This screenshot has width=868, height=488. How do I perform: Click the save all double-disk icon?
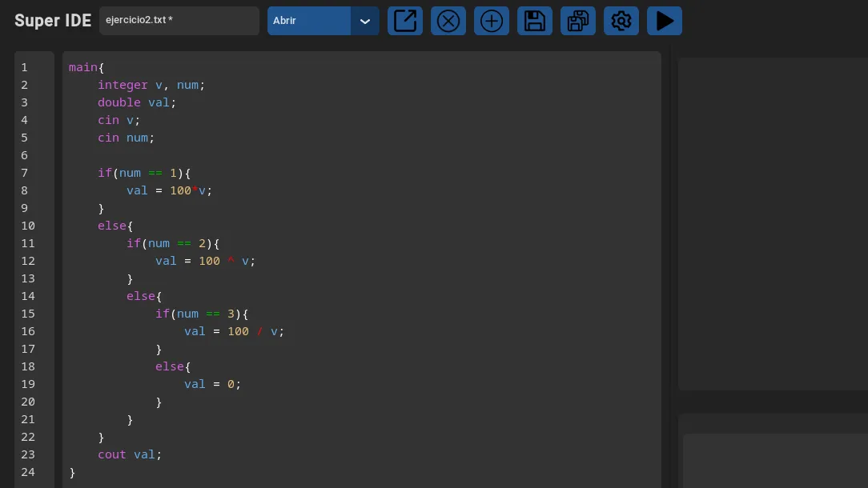(578, 21)
